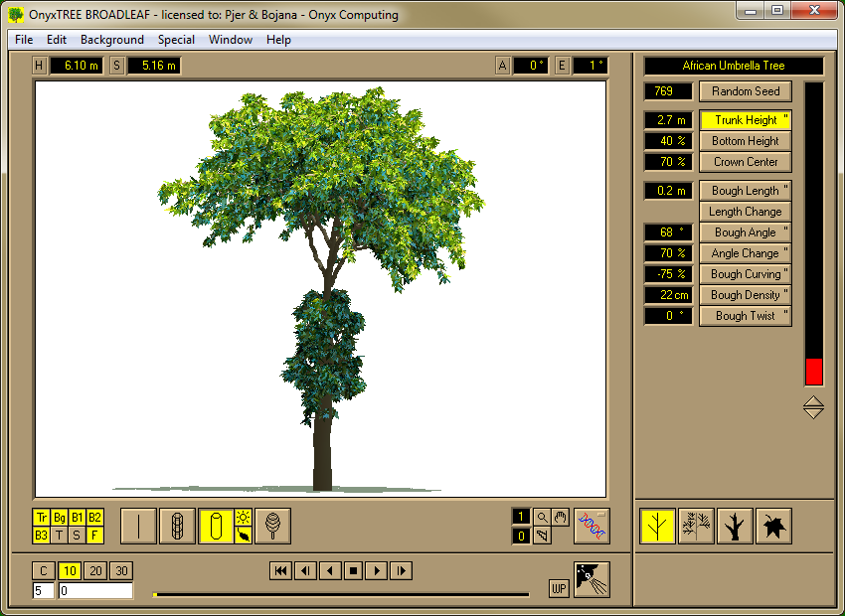845x616 pixels.
Task: Open the DNA helix tree variation icon
Action: (x=591, y=526)
